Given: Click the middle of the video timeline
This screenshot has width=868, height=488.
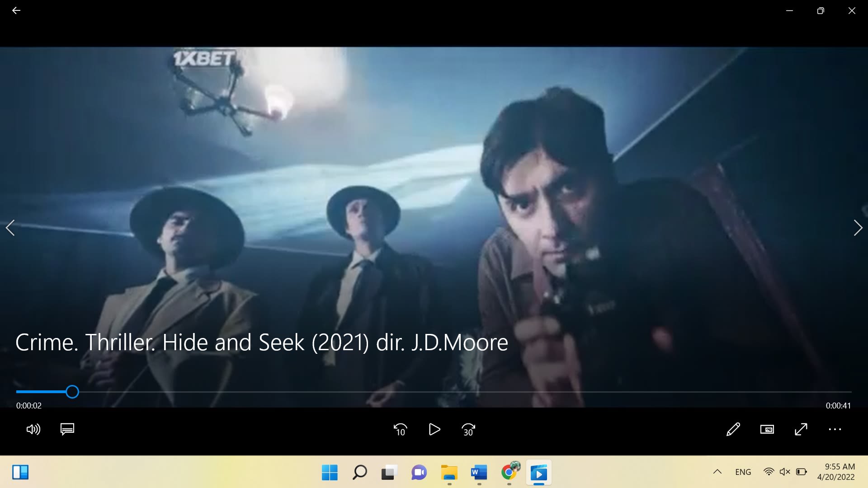Looking at the screenshot, I should pyautogui.click(x=434, y=392).
